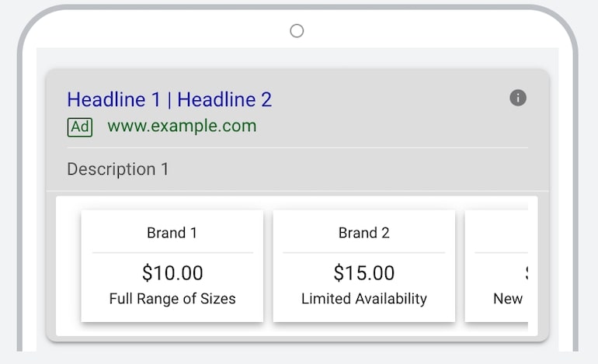The image size is (598, 364).
Task: Click the white carousel background left of Brand 1
Action: (68, 265)
